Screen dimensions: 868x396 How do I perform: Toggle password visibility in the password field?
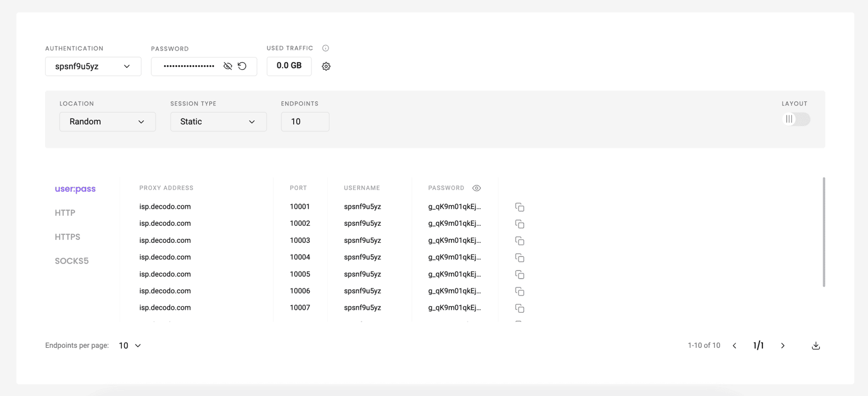[228, 66]
